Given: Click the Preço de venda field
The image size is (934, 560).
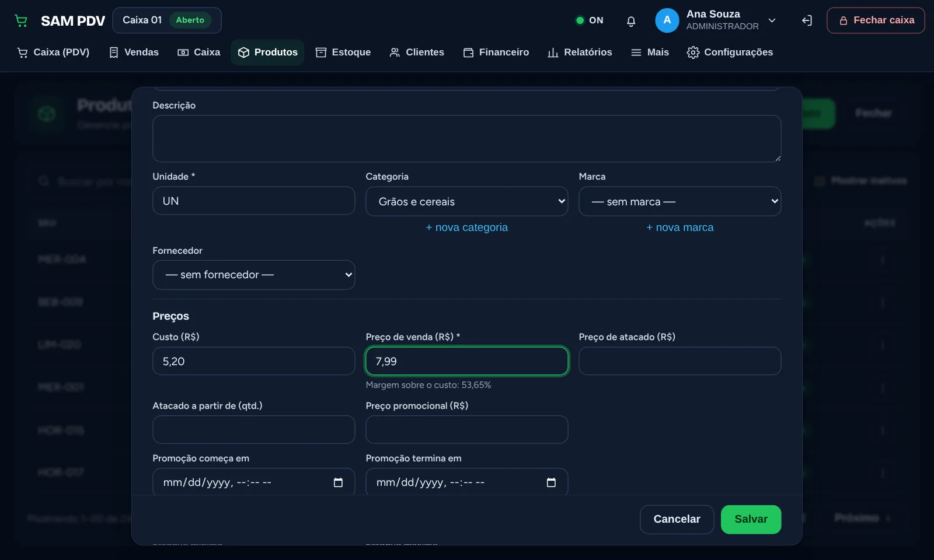Looking at the screenshot, I should [466, 361].
